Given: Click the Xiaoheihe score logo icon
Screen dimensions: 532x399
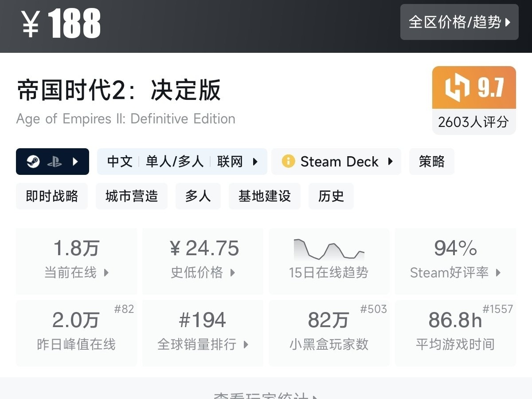Looking at the screenshot, I should point(457,87).
